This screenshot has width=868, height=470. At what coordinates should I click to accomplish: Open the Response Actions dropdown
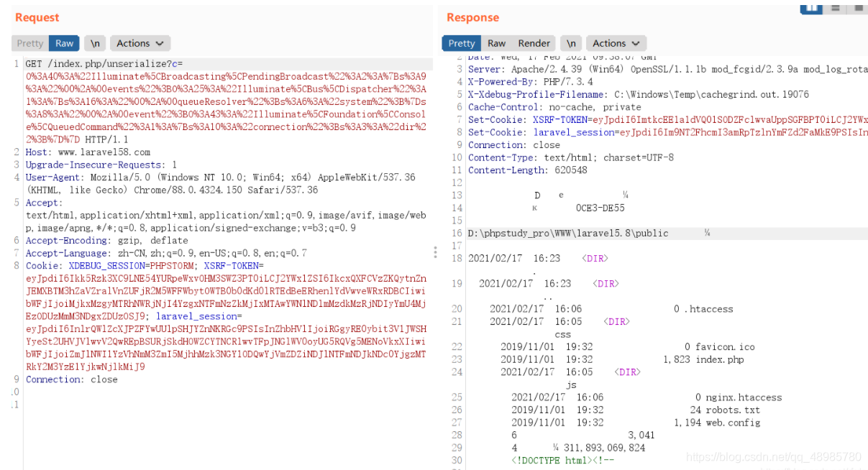pos(616,43)
